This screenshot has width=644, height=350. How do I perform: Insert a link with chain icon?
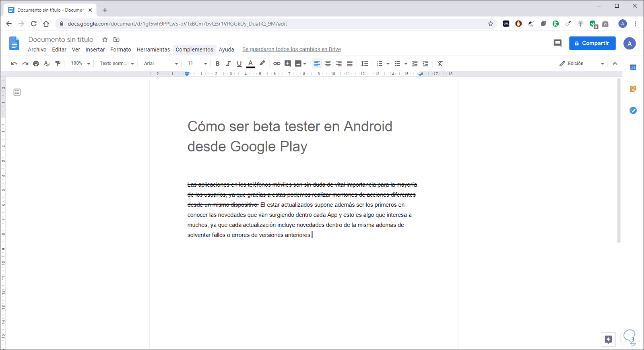tap(277, 64)
